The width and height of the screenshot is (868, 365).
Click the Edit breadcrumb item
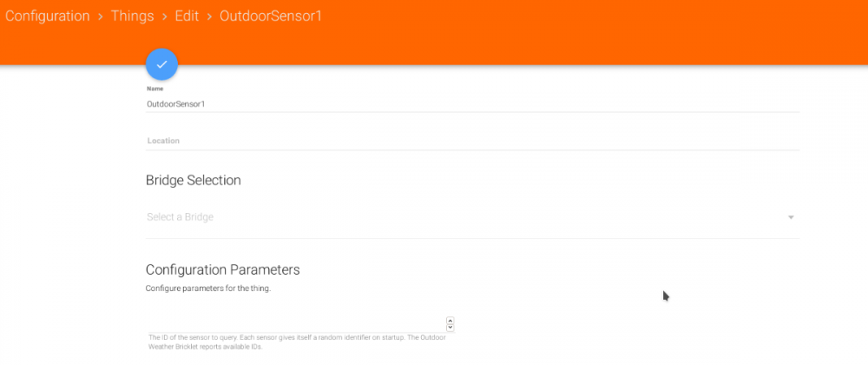coord(187,17)
